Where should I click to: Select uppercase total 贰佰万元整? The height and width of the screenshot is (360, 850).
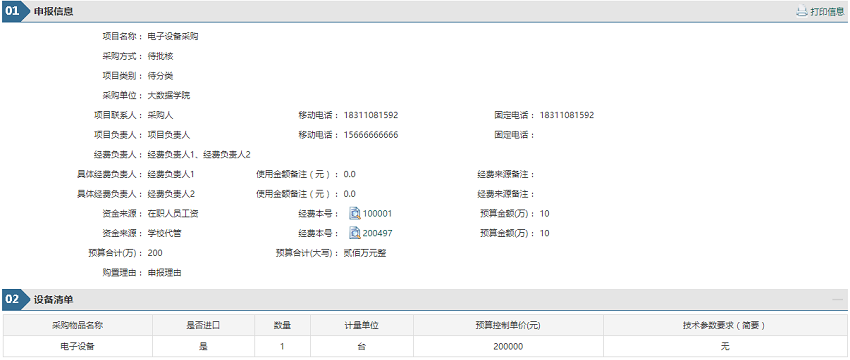tap(365, 253)
